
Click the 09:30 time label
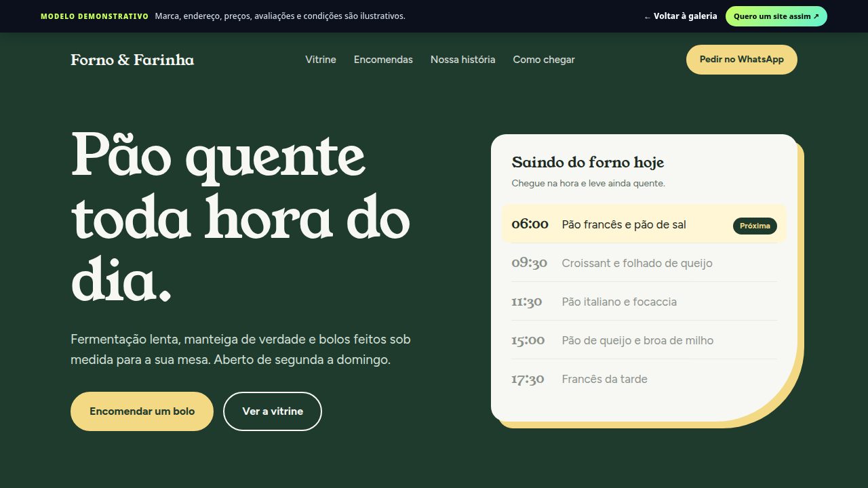click(529, 263)
